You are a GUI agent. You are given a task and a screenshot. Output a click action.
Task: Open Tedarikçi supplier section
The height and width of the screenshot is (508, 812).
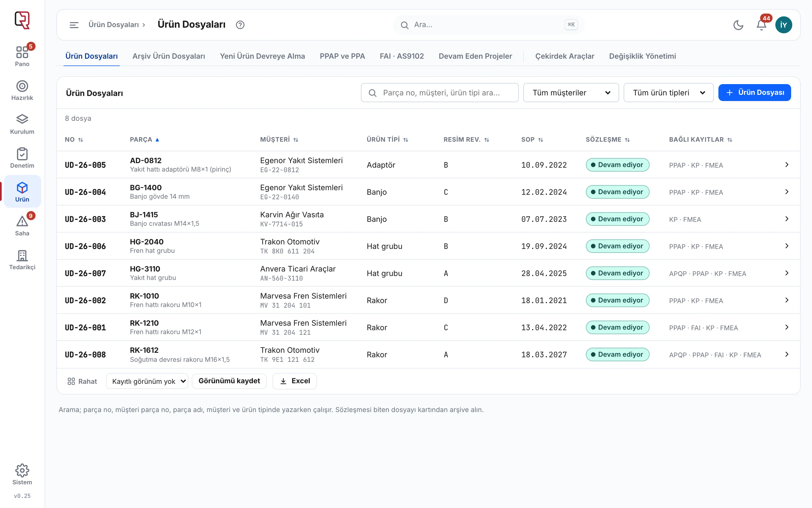[x=22, y=260]
